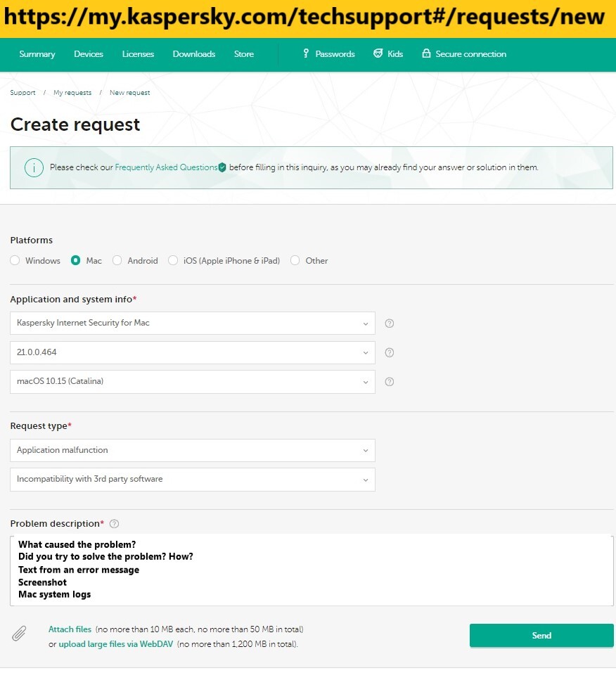Click the green shield icon after Frequently Asked Questions

(x=222, y=167)
